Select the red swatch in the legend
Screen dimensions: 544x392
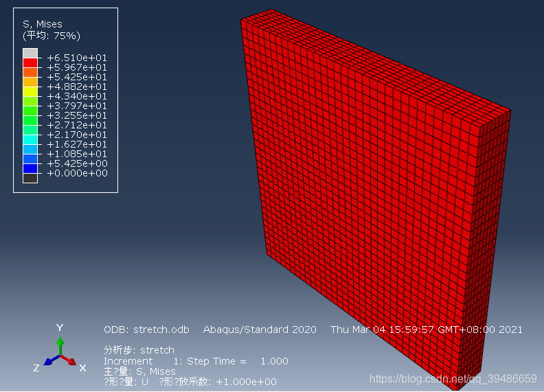tap(30, 63)
